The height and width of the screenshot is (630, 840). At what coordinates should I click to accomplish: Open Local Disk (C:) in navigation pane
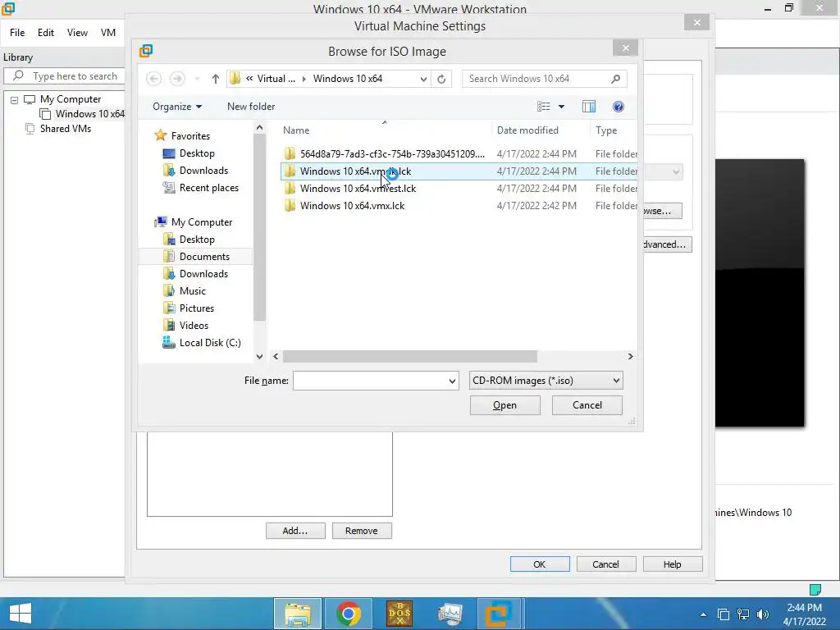(210, 342)
